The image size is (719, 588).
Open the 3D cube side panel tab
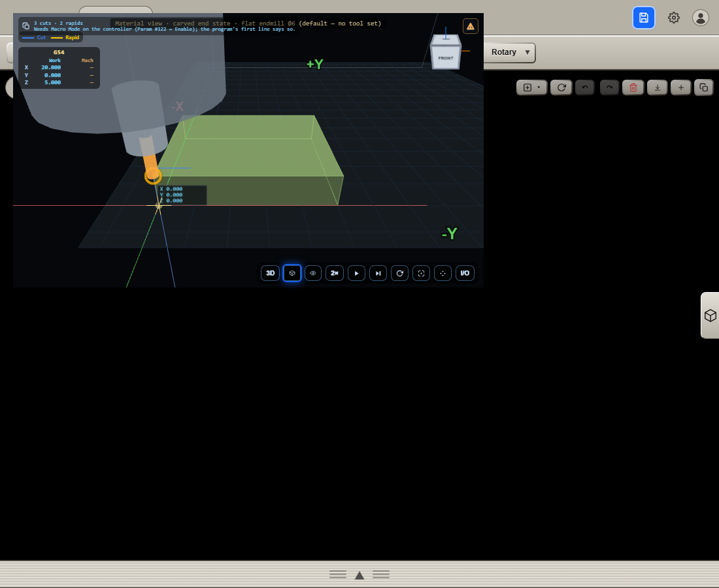coord(711,316)
